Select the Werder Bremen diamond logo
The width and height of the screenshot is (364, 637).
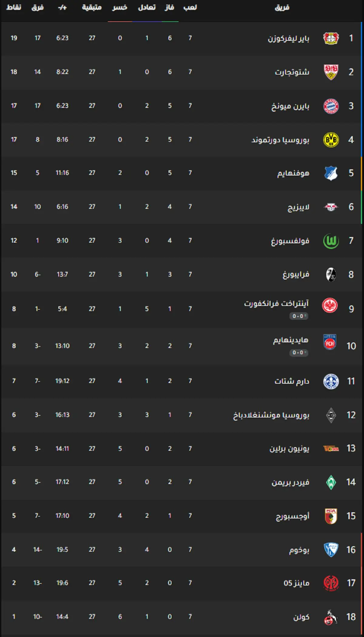click(331, 482)
